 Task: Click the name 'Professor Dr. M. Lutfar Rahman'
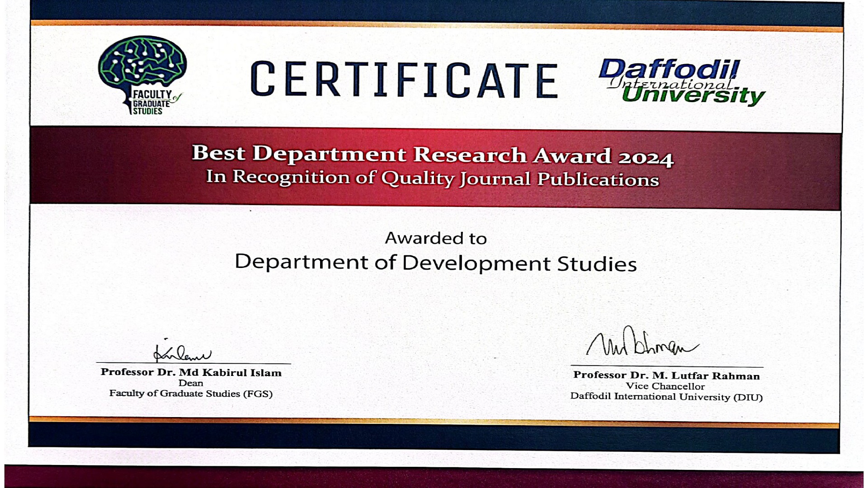[666, 375]
